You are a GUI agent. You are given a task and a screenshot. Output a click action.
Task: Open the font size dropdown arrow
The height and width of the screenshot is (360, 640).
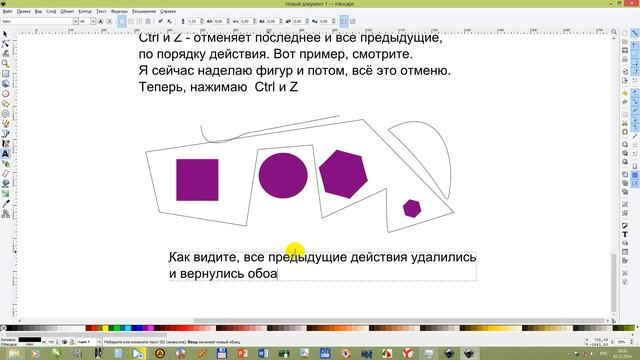(93, 21)
